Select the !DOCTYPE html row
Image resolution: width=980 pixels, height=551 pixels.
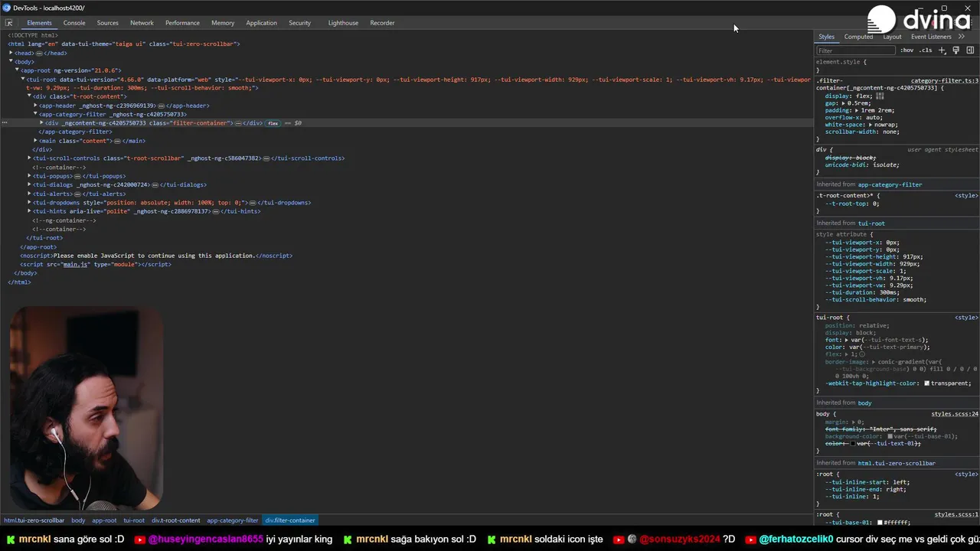click(33, 35)
